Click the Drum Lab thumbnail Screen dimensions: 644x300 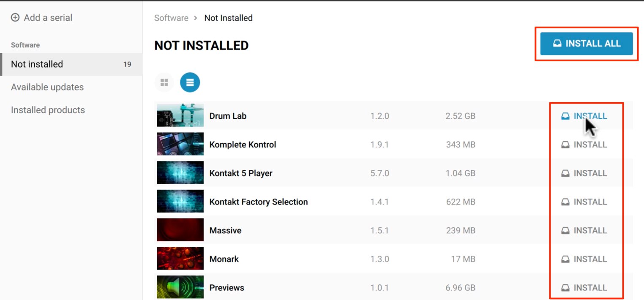coord(180,115)
